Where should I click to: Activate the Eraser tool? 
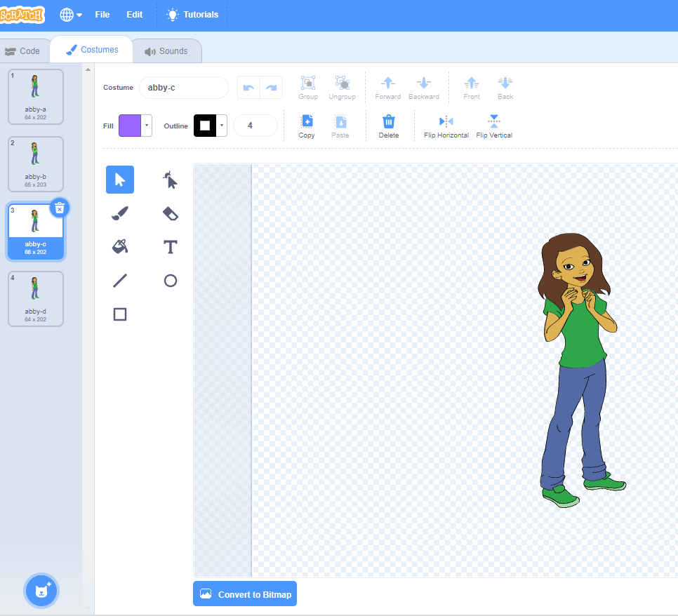coord(171,213)
